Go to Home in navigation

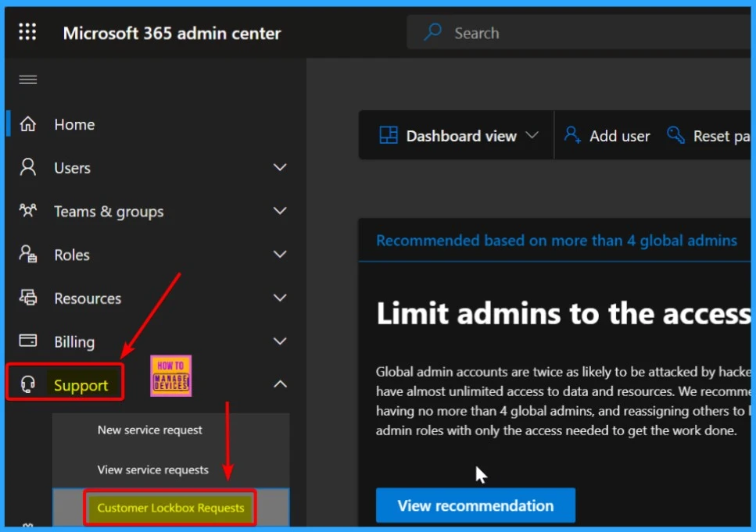pos(74,124)
